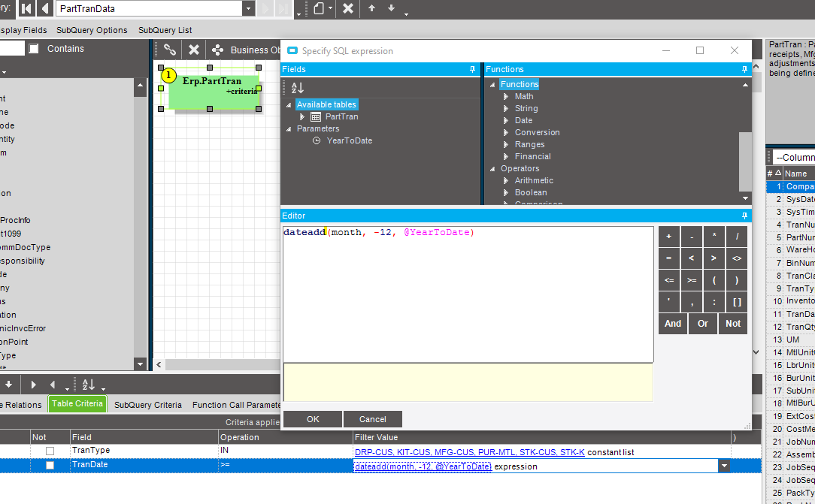Image resolution: width=815 pixels, height=504 pixels.
Task: Insert the greater-than-or-equal operator
Action: (691, 280)
